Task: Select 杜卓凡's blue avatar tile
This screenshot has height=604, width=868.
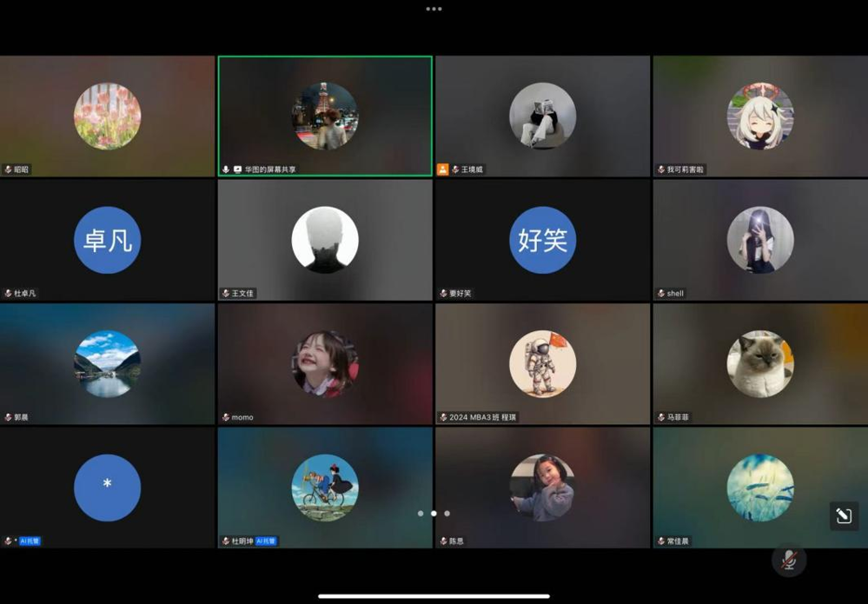Action: pos(108,239)
